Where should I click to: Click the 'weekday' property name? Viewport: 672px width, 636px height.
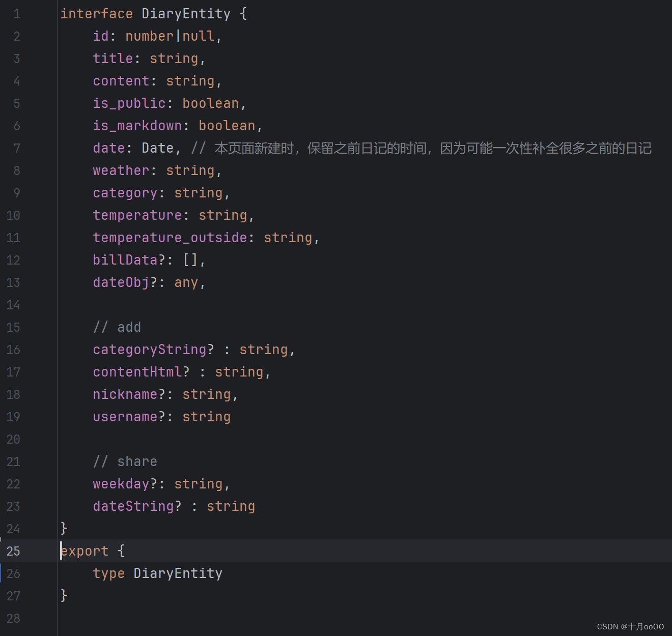pyautogui.click(x=121, y=484)
